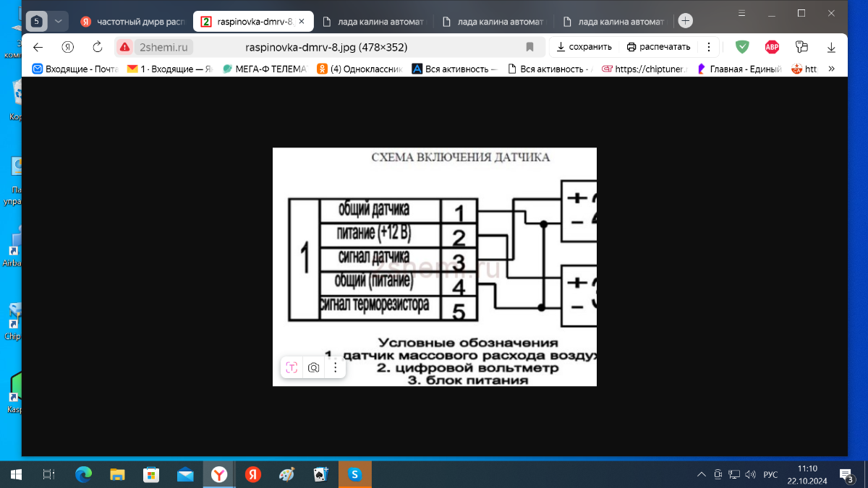Viewport: 868px width, 488px height.
Task: Open the 'МЕГА-Ф ТЕЛЕМАТ' bookmark
Action: [x=265, y=69]
